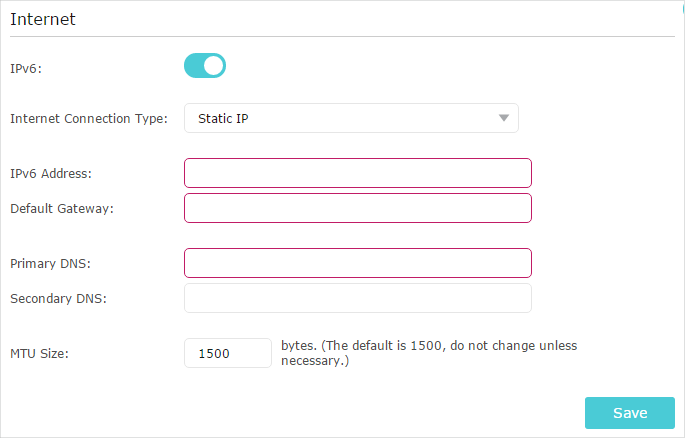Image resolution: width=685 pixels, height=438 pixels.
Task: Toggle the IPv6 switch off
Action: (205, 66)
